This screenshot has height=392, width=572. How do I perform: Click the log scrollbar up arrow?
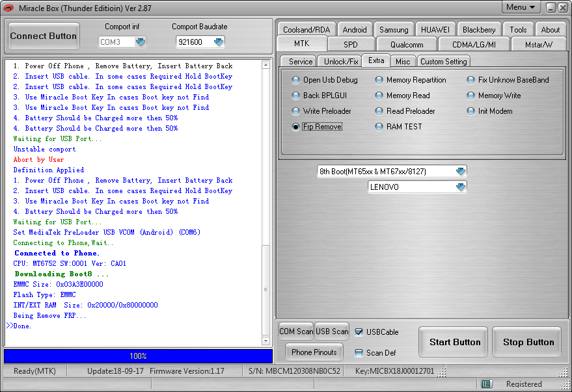pos(266,65)
